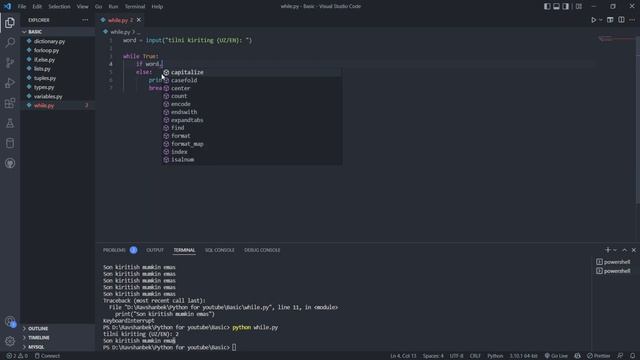Open the GitHub view in activity bar

(10, 163)
